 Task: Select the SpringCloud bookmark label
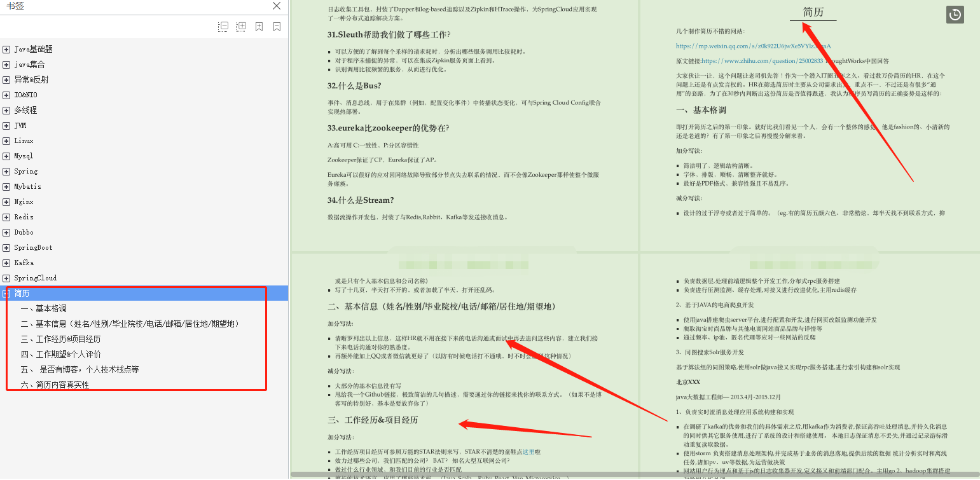pyautogui.click(x=36, y=278)
